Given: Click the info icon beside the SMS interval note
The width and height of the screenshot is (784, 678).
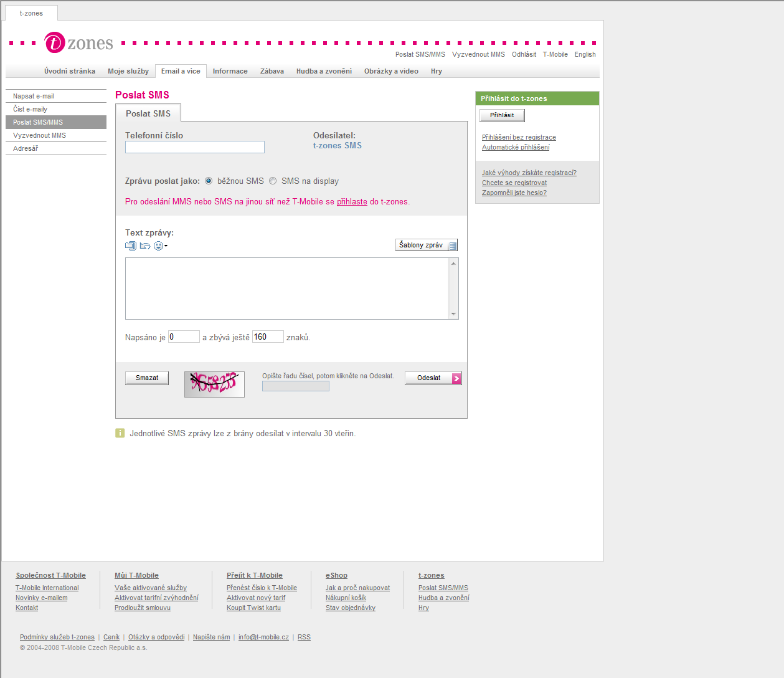Looking at the screenshot, I should [x=120, y=433].
